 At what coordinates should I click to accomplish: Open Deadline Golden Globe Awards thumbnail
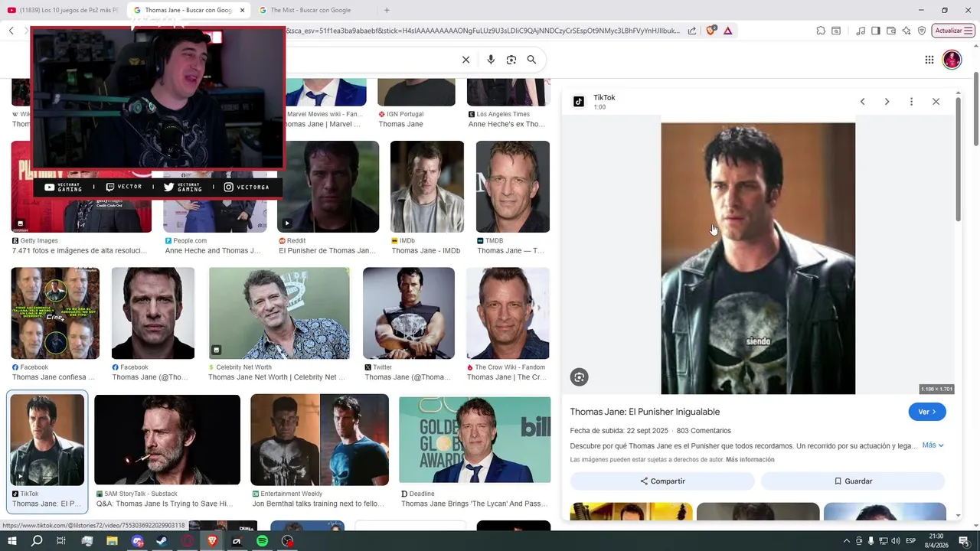pyautogui.click(x=475, y=440)
